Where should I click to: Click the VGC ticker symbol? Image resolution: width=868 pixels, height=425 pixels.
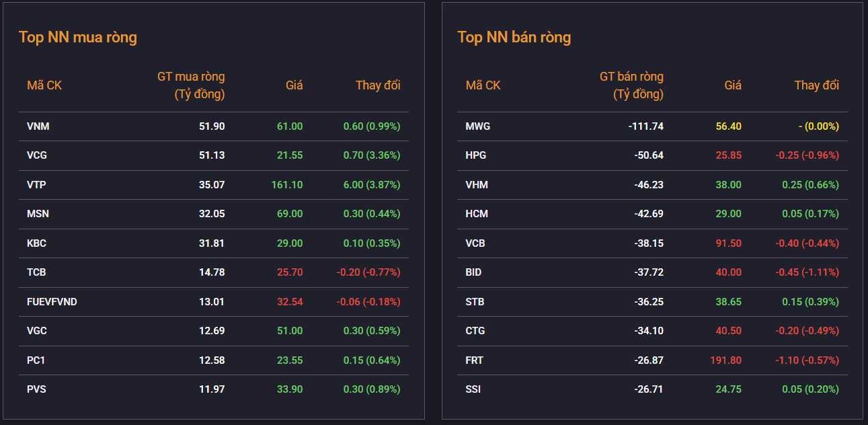click(37, 331)
